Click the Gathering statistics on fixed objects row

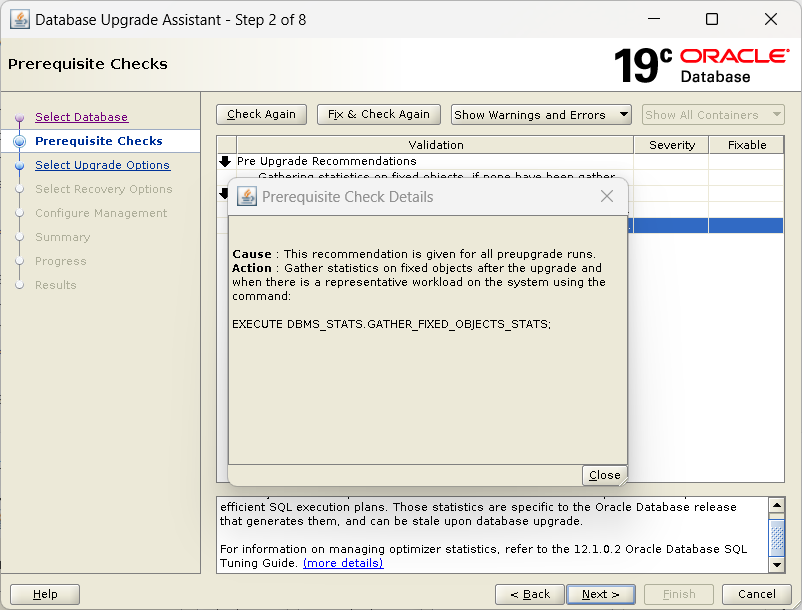point(436,174)
